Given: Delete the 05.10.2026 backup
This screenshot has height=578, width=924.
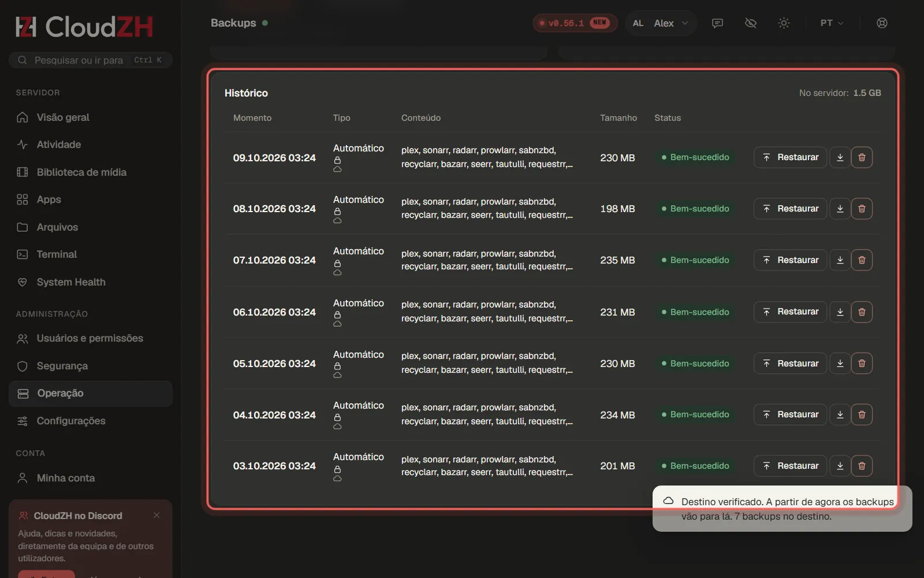Looking at the screenshot, I should coord(862,364).
